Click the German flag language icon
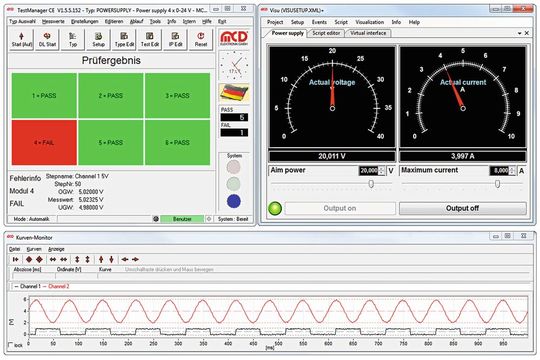The width and height of the screenshot is (540, 360). (x=234, y=93)
